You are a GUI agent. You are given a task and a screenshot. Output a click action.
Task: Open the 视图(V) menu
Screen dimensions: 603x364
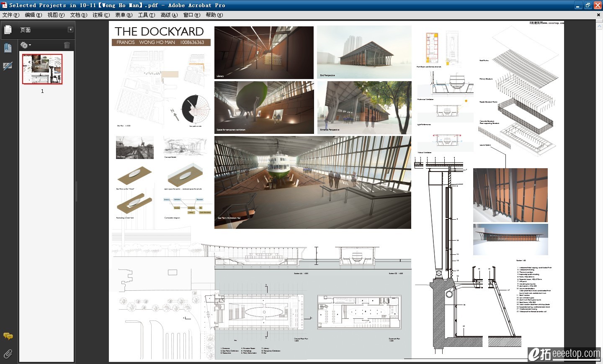pos(56,15)
